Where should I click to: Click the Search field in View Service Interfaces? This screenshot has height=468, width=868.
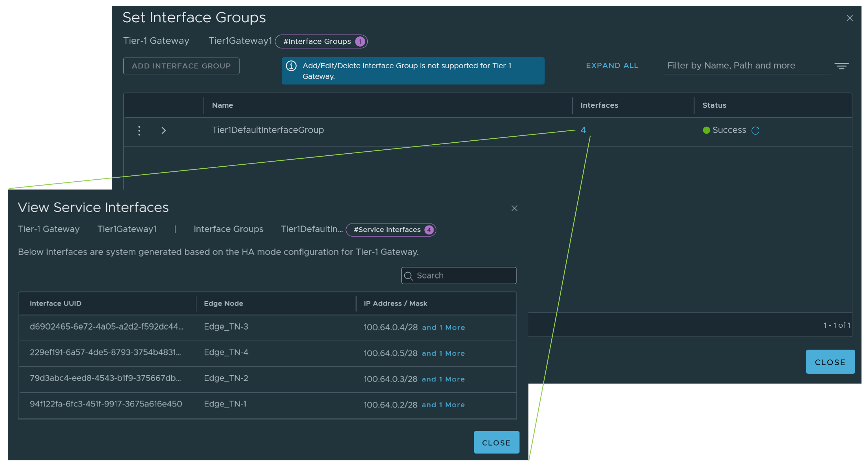coord(458,275)
